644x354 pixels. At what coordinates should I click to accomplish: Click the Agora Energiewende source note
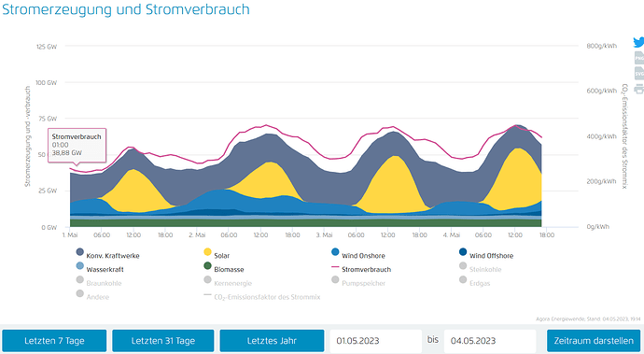[x=588, y=319]
